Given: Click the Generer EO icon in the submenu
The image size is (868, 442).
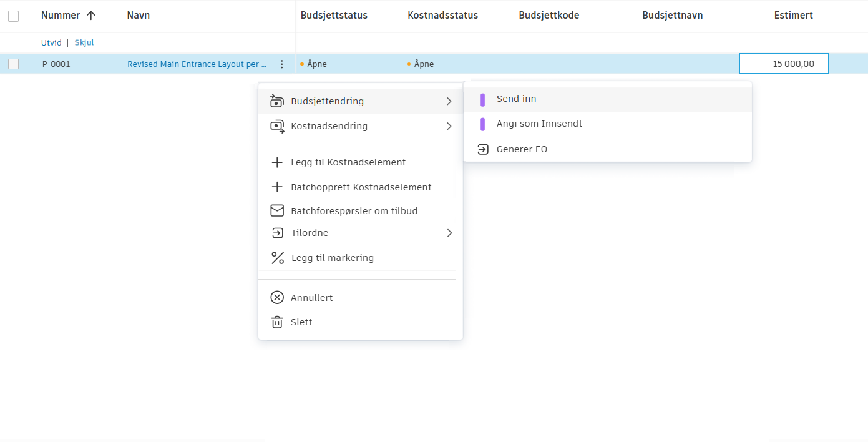Looking at the screenshot, I should click(482, 149).
